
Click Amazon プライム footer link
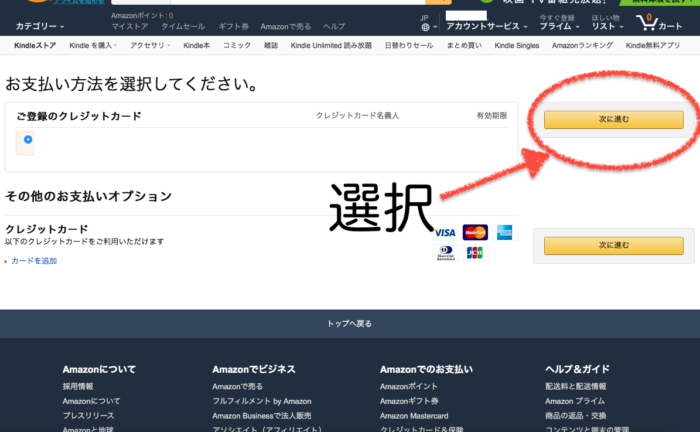575,401
